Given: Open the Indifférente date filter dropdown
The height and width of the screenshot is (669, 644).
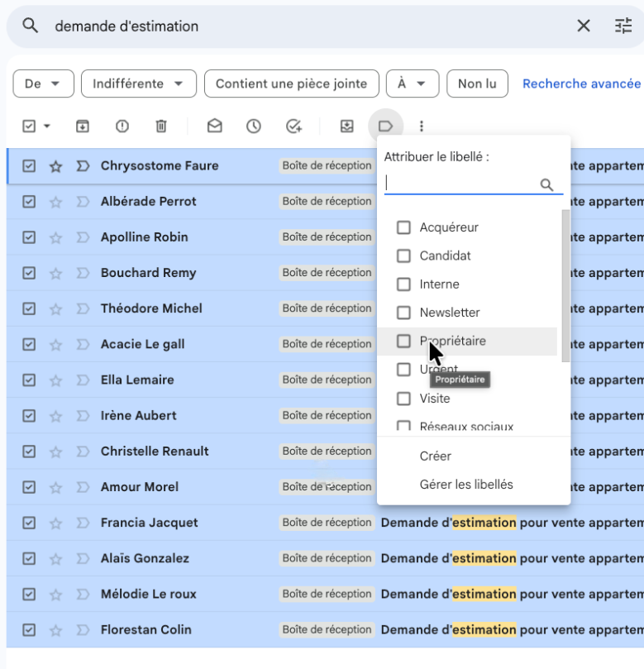Looking at the screenshot, I should click(138, 84).
